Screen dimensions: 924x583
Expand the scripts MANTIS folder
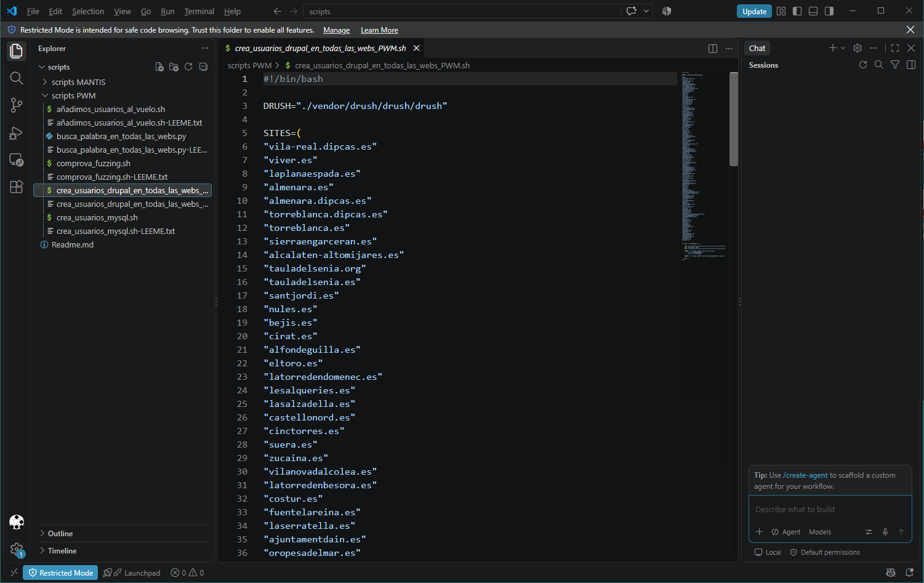78,82
